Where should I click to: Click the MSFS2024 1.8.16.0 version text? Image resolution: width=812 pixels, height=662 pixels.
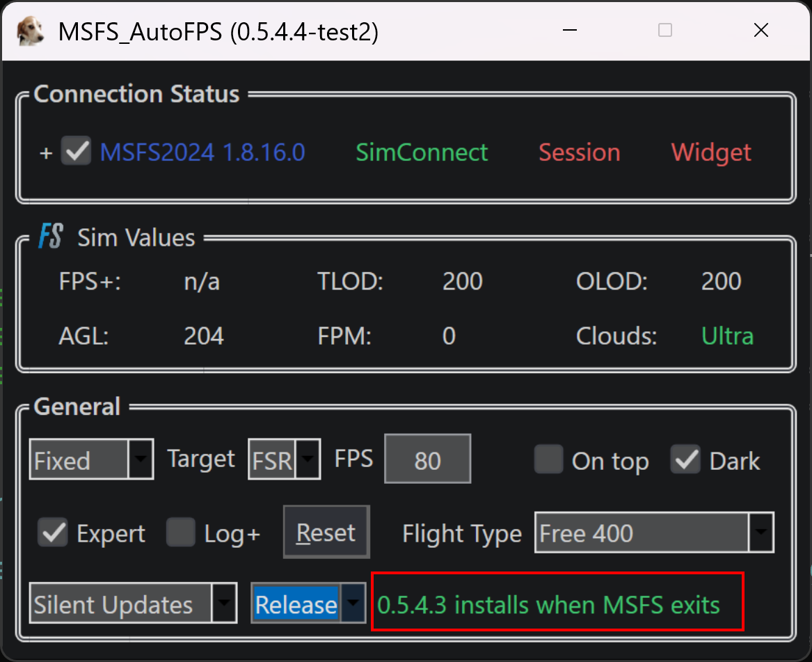click(202, 152)
